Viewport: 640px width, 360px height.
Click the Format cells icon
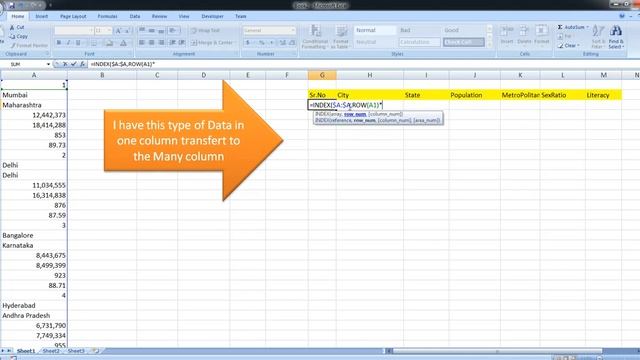542,35
